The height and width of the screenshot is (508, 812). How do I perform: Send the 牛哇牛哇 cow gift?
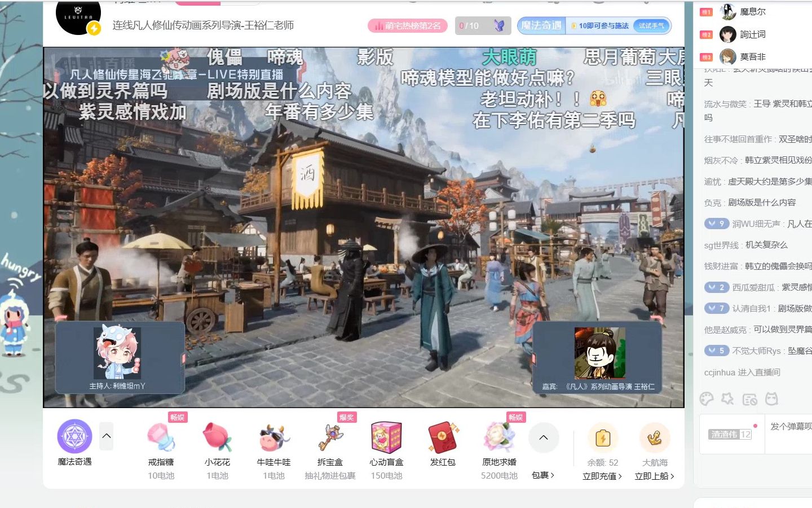(x=273, y=438)
